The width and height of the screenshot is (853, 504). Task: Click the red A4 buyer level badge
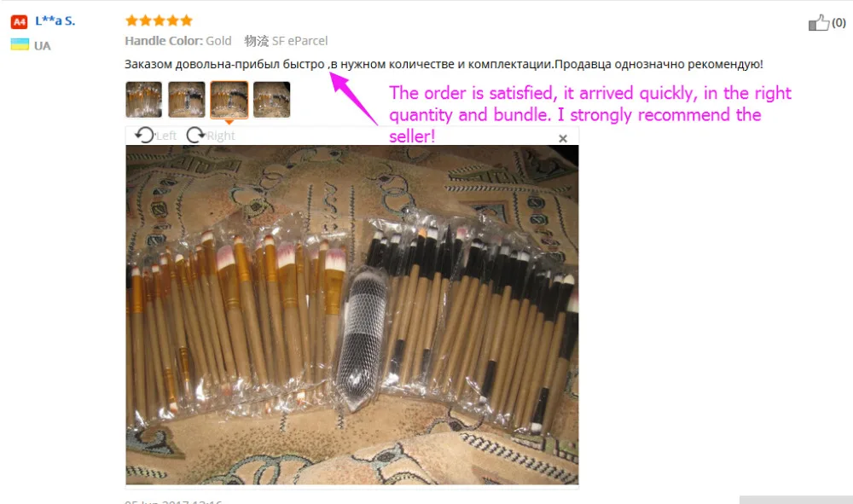19,22
